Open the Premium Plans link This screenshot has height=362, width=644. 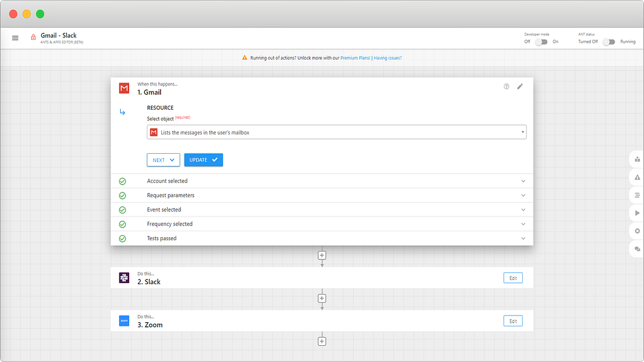(355, 58)
